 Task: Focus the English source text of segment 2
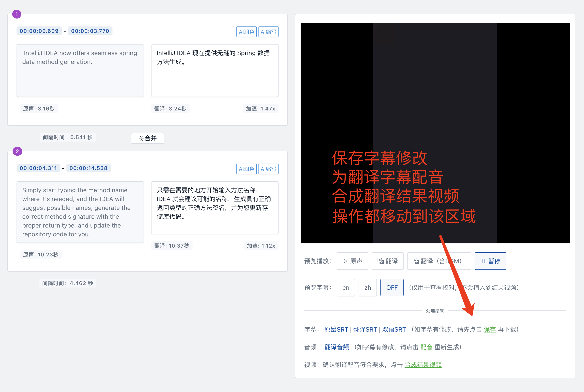click(x=80, y=212)
